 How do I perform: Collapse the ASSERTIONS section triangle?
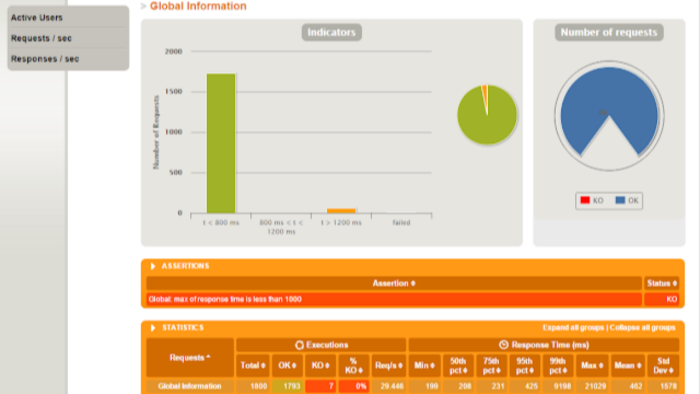pyautogui.click(x=153, y=266)
